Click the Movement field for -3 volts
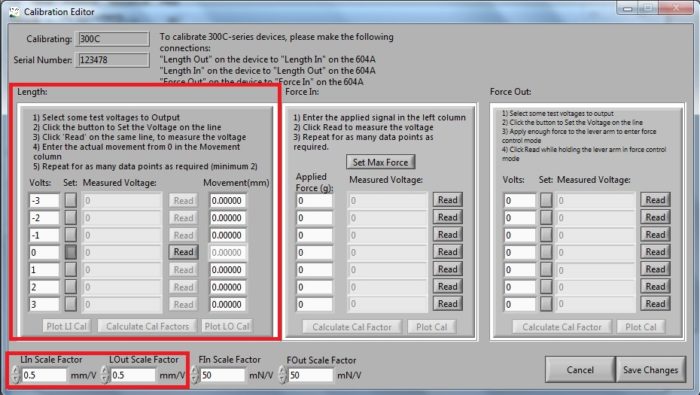Viewport: 700px width, 395px height. coord(228,200)
